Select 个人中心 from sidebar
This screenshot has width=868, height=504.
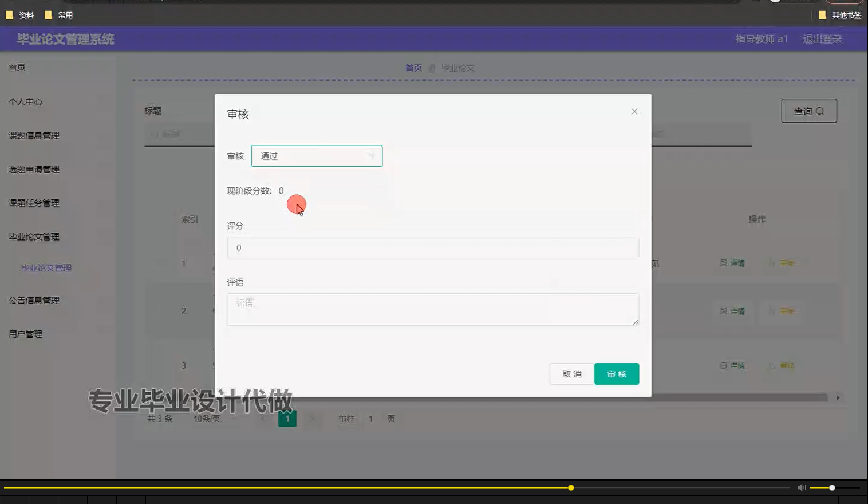[26, 101]
